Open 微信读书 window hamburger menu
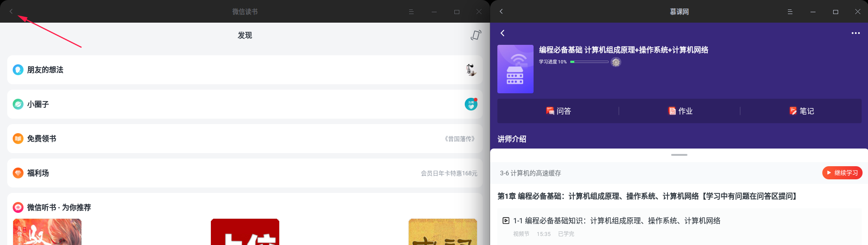Viewport: 868px width, 245px height. pos(411,12)
